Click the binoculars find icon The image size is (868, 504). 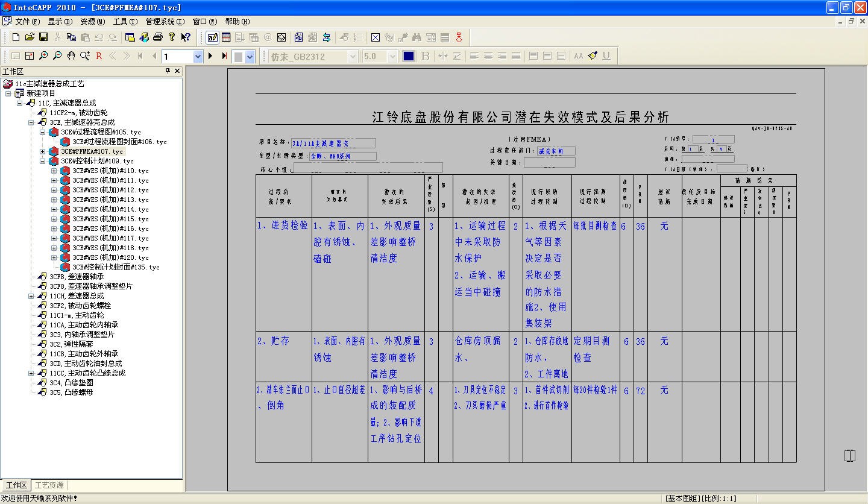(x=417, y=37)
